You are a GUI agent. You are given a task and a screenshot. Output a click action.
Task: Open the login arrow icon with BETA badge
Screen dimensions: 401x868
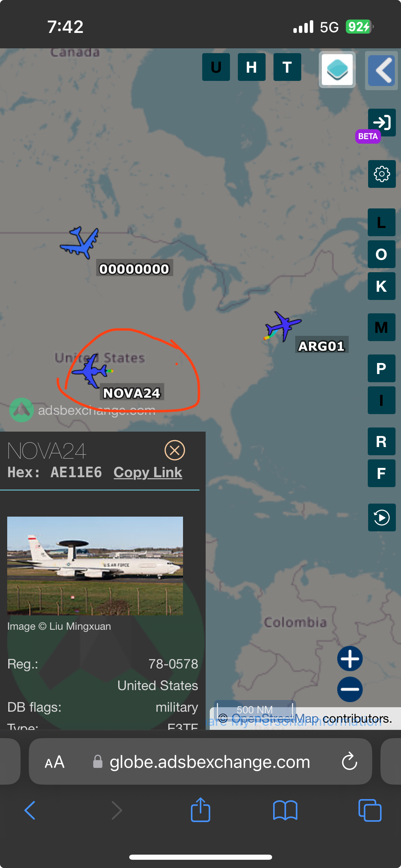pyautogui.click(x=382, y=122)
